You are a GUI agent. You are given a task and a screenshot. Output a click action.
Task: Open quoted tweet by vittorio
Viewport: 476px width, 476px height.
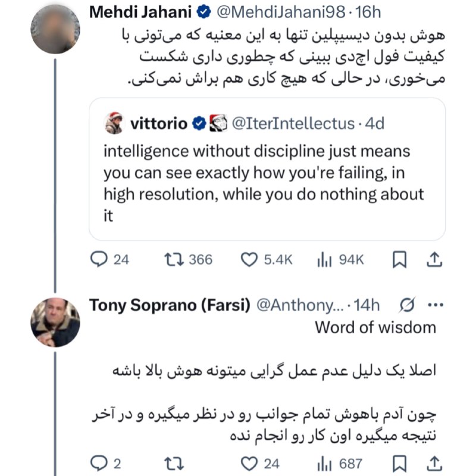267,178
